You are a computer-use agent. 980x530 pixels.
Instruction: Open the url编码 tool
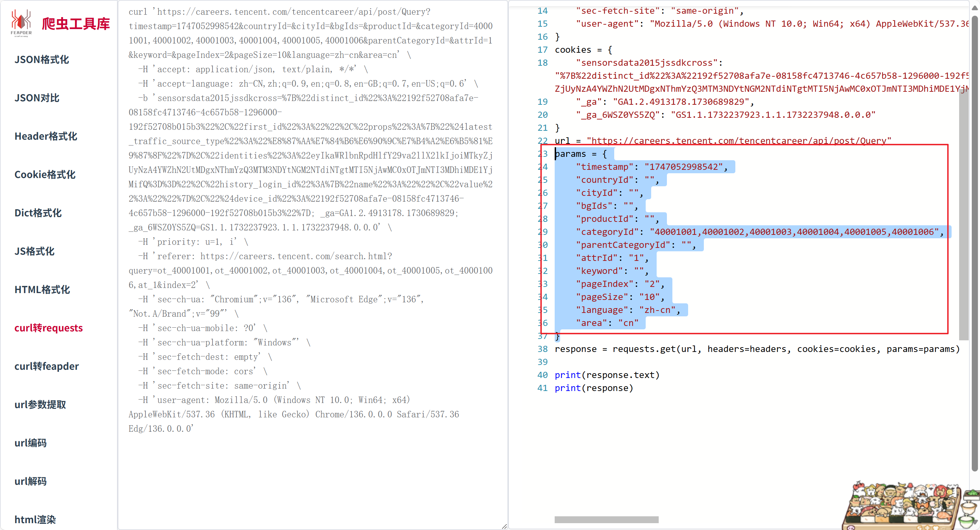pos(30,443)
